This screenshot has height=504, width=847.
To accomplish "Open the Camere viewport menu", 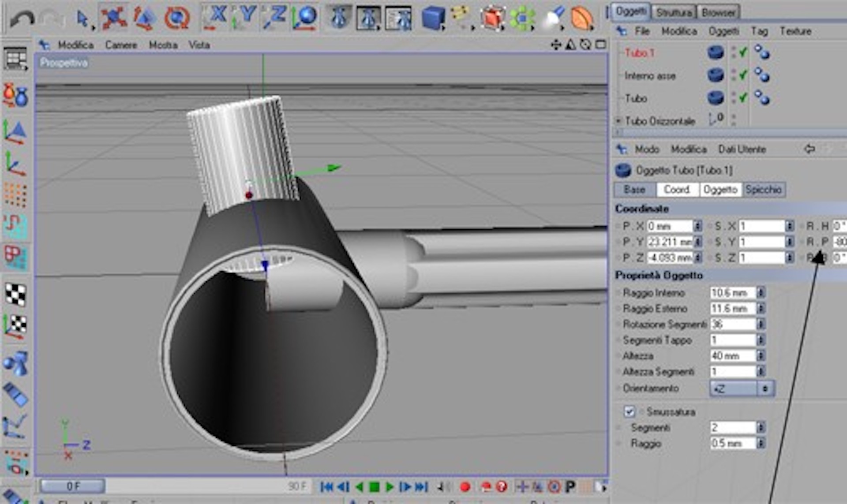I will 121,45.
